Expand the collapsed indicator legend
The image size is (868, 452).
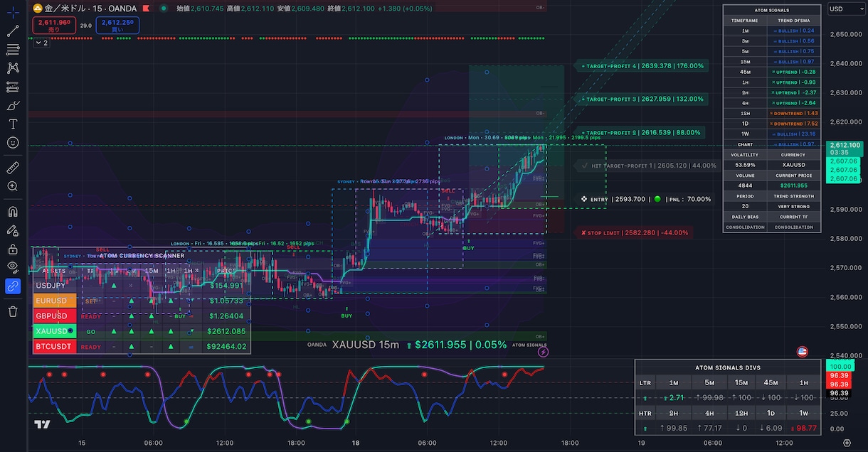click(x=41, y=43)
